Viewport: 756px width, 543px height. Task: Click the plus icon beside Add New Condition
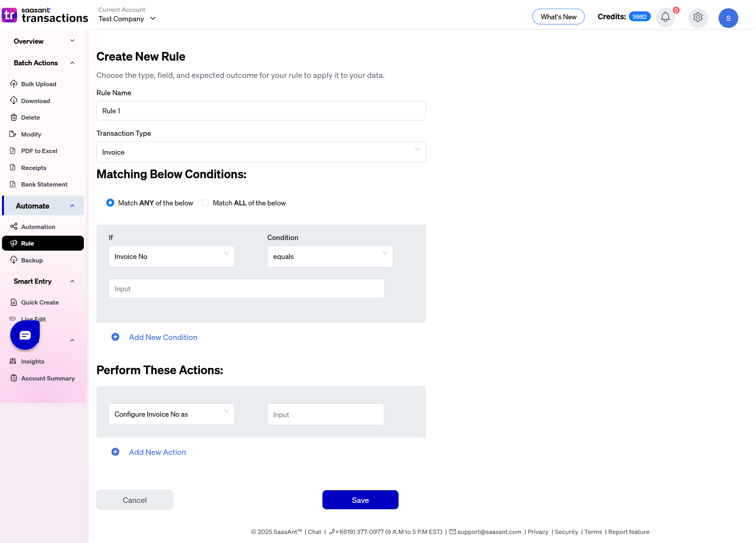click(x=115, y=337)
